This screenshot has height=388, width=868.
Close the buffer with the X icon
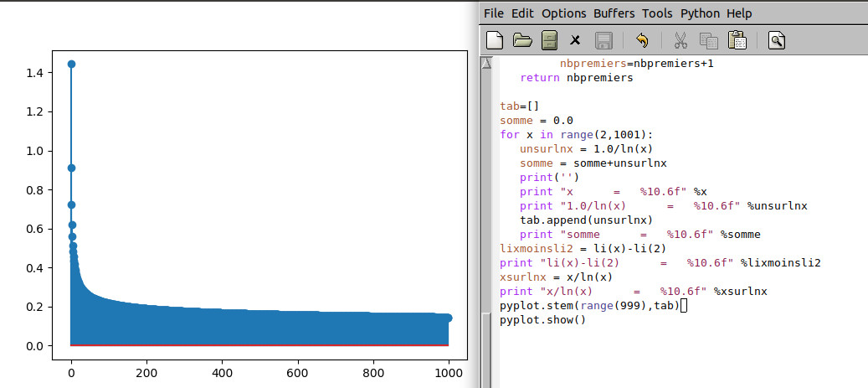click(x=575, y=39)
